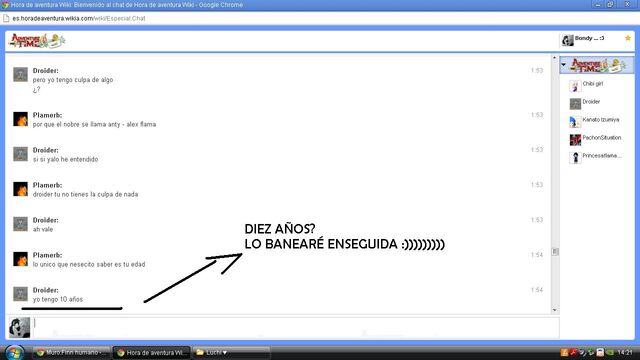640x360 pixels.
Task: Click the chat scrollbar down arrow
Action: (x=555, y=310)
